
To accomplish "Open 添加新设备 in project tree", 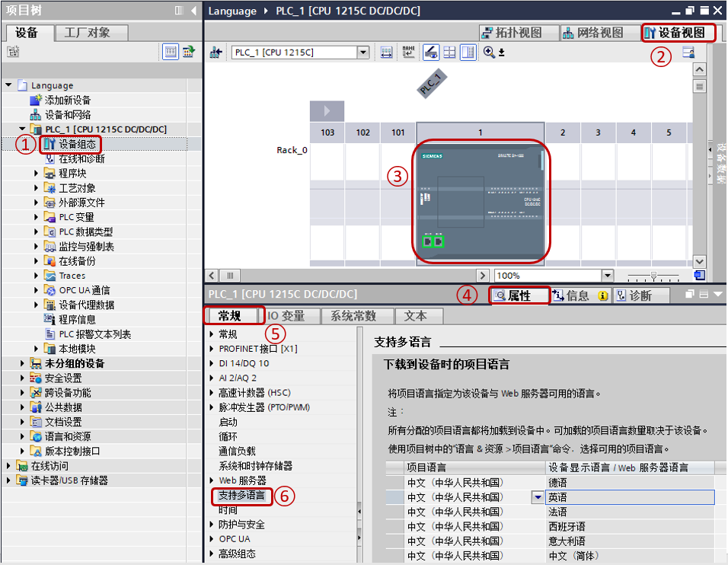I will 67,100.
